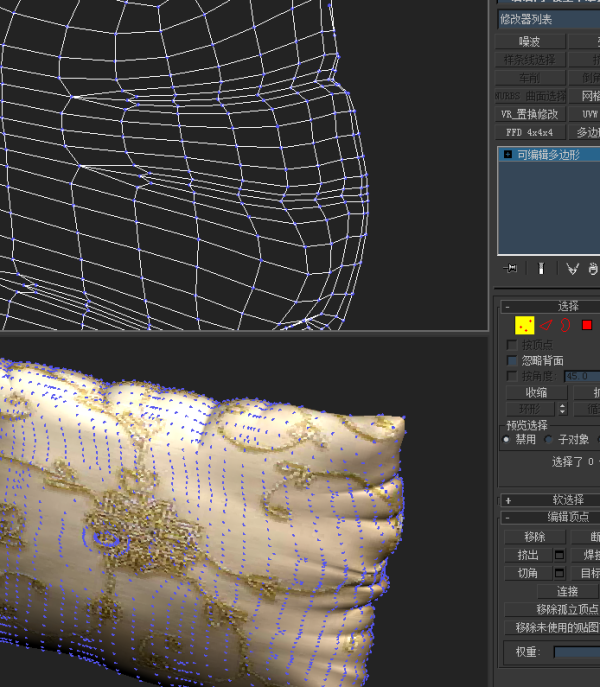Click the 连接 button
This screenshot has height=687, width=600.
[x=568, y=591]
